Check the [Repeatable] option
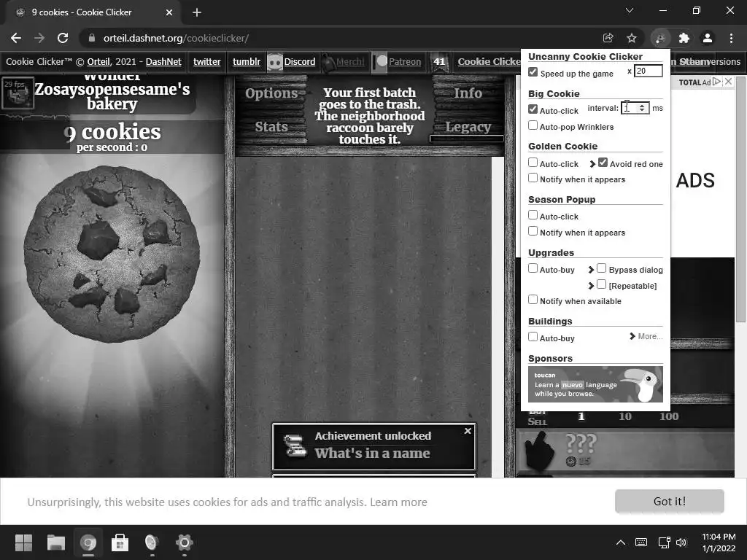Image resolution: width=747 pixels, height=560 pixels. [602, 284]
